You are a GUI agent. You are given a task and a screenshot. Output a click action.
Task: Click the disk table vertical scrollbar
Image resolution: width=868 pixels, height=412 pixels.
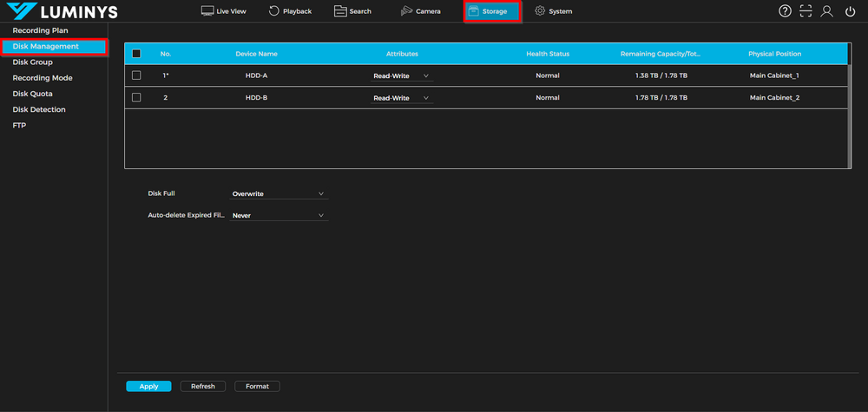point(849,104)
